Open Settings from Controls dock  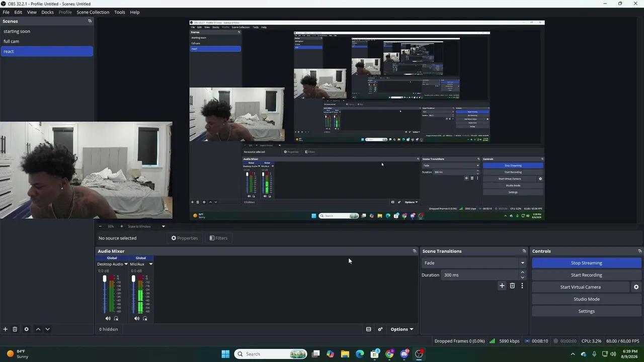(587, 311)
